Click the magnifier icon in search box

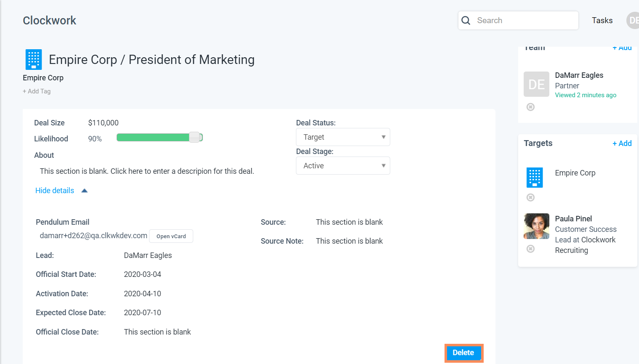[x=466, y=21]
